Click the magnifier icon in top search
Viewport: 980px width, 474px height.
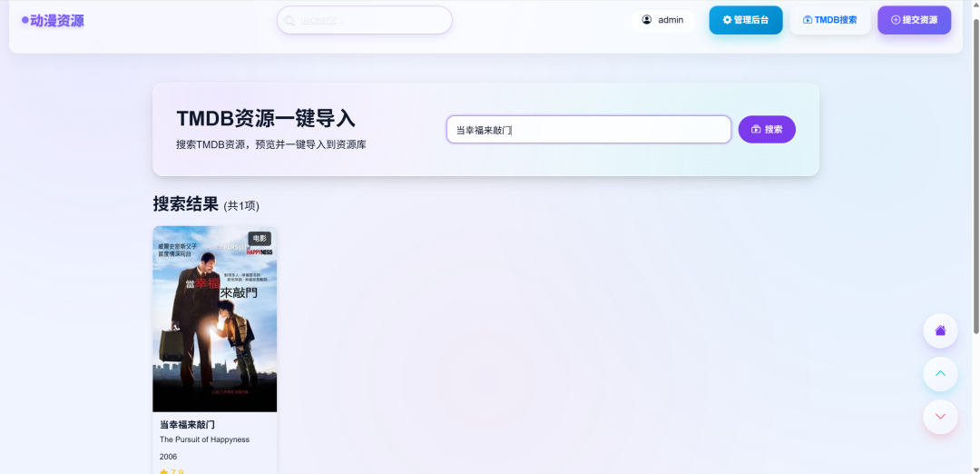(x=289, y=20)
